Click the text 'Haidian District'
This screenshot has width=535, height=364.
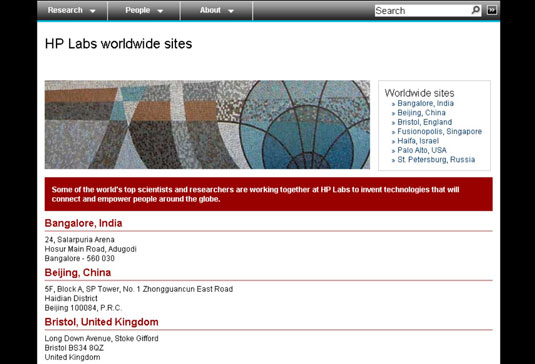point(71,299)
